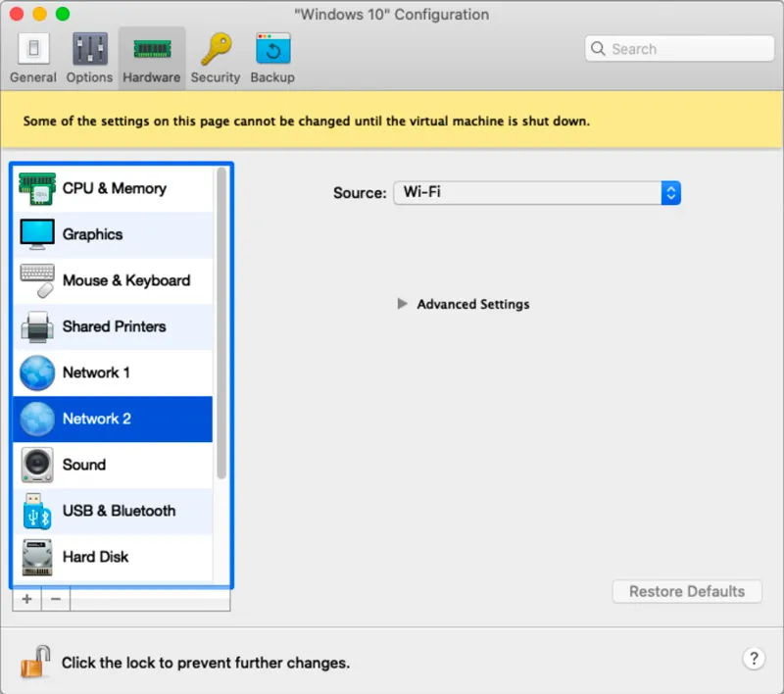Select the CPU & Memory chip icon
This screenshot has width=784, height=694.
click(x=37, y=188)
